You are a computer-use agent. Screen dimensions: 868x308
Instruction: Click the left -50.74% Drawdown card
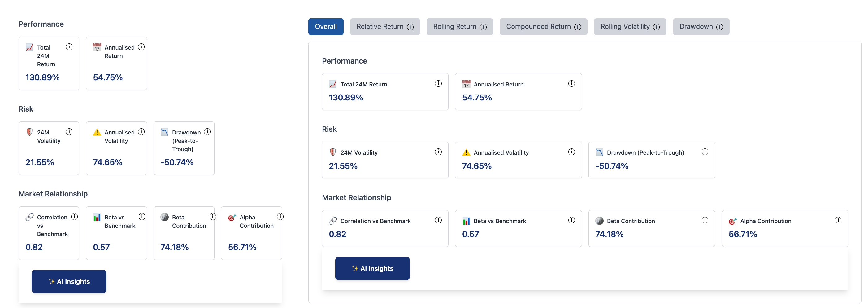(184, 148)
